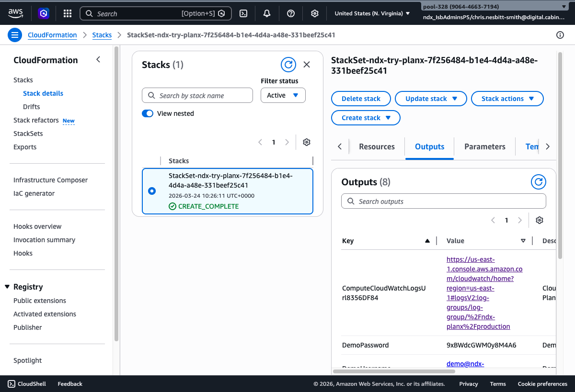Open account settings gear in top bar
575x392 pixels.
[x=314, y=13]
